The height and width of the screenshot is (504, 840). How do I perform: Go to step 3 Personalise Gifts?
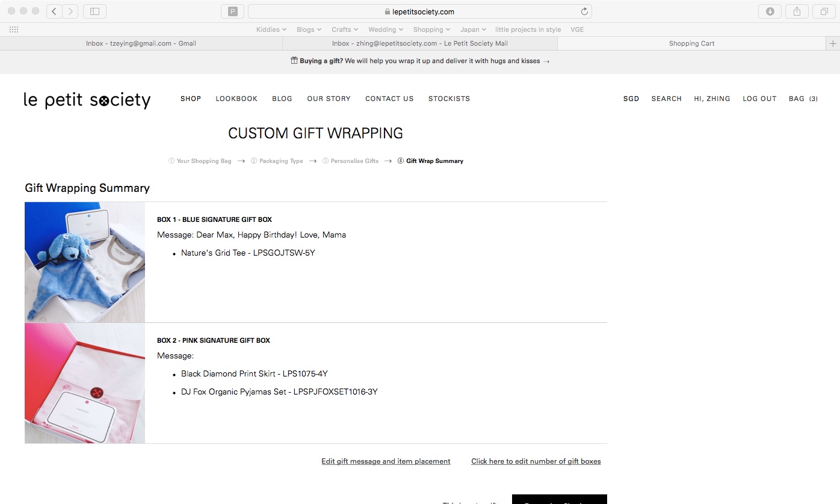click(x=350, y=161)
